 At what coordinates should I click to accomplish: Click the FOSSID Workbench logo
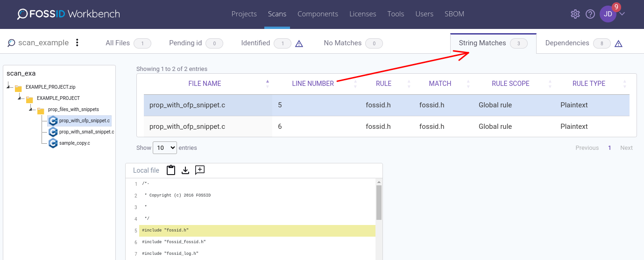point(69,14)
